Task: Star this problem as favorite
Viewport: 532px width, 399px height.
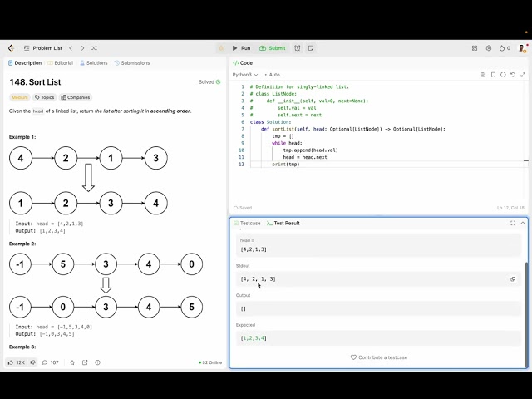Action: pyautogui.click(x=72, y=362)
